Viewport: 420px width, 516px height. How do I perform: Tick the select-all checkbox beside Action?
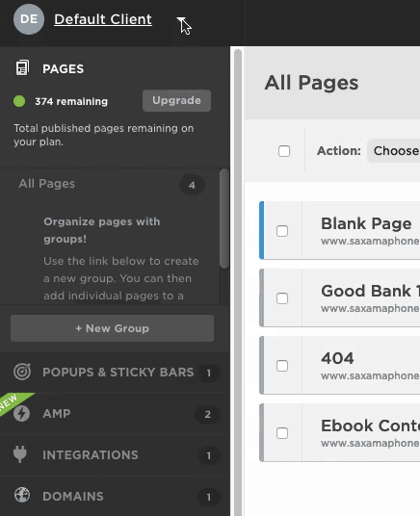coord(284,151)
